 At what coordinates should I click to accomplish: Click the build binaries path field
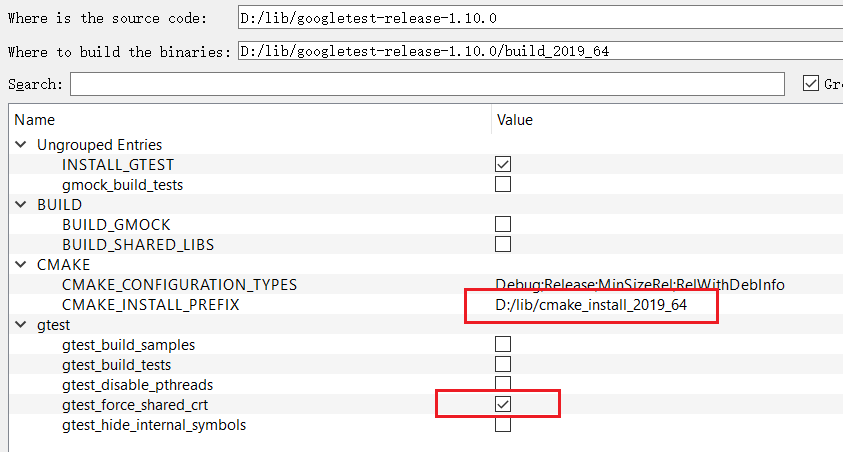coord(540,51)
